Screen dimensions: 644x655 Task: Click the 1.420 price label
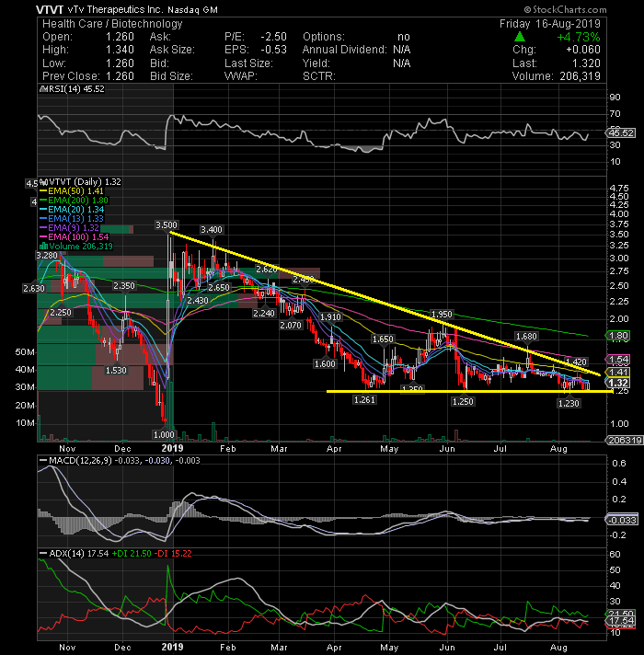coord(576,362)
